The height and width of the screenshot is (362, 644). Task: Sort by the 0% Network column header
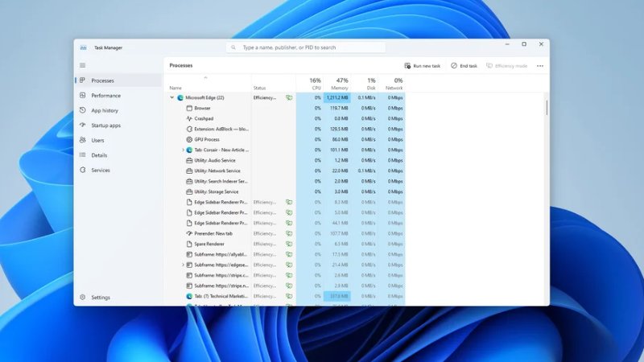(391, 84)
